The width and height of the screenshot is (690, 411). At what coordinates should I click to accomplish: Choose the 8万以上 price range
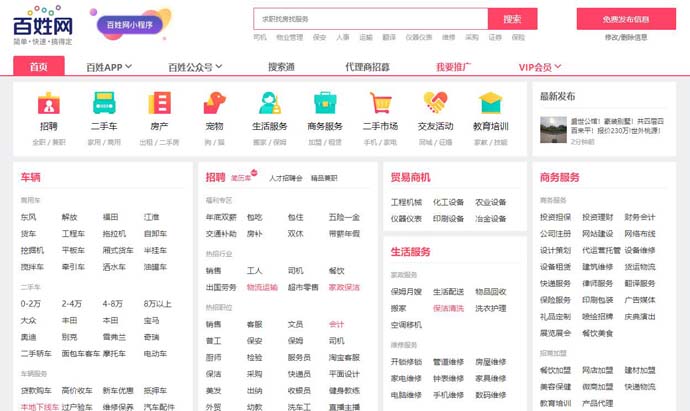[158, 304]
